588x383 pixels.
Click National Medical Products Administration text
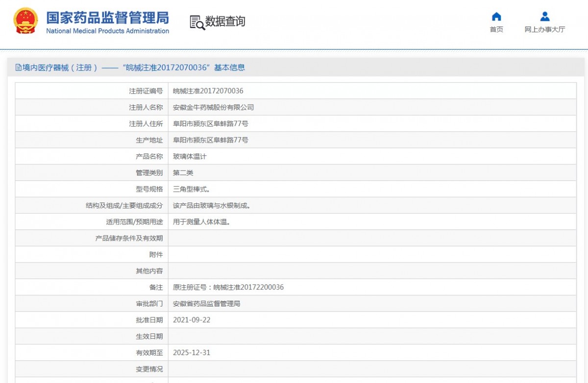pyautogui.click(x=108, y=31)
